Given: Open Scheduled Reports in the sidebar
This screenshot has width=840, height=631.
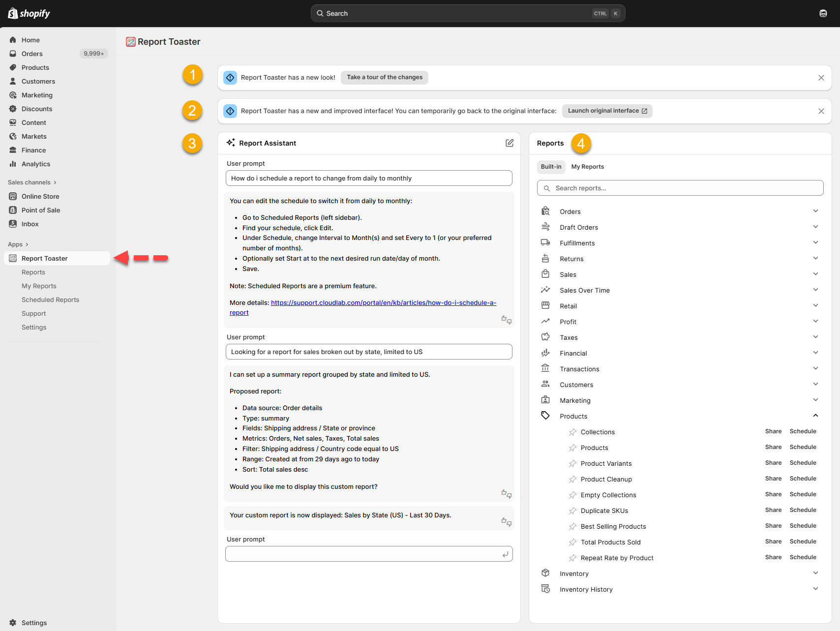Looking at the screenshot, I should pos(50,300).
